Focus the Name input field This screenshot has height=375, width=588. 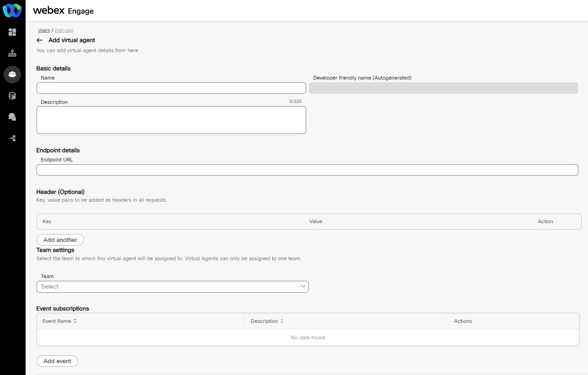(171, 88)
